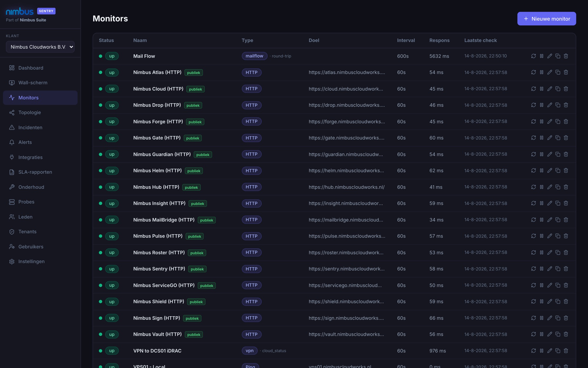The image size is (588, 368).
Task: Click the hub.nimbuscloudworks.nl target URL
Action: (x=347, y=187)
